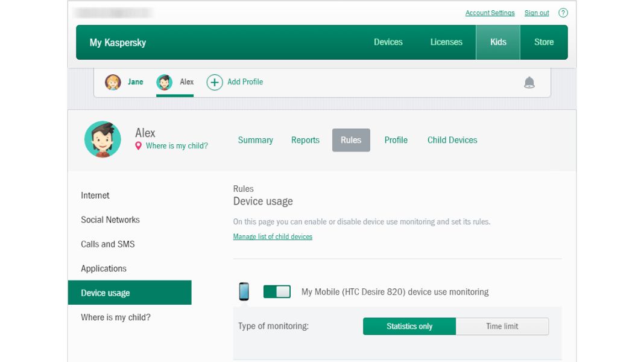Click the Add Profile label
644x362 pixels.
[245, 82]
